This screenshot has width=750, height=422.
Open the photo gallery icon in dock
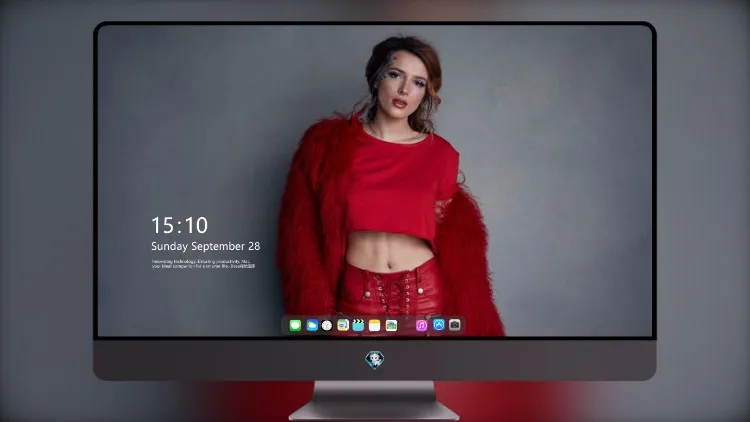coord(391,325)
